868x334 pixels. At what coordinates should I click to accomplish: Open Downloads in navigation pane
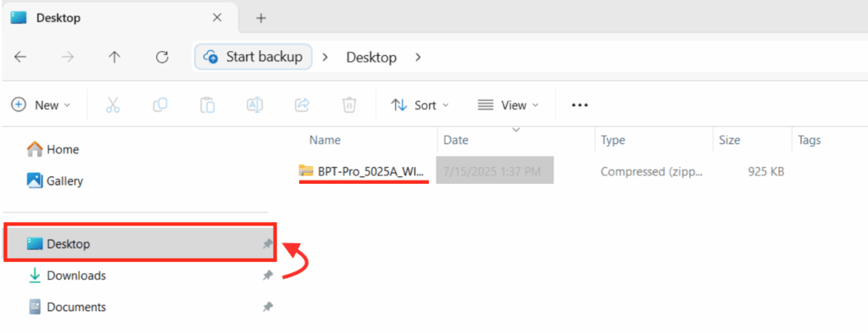coord(67,276)
